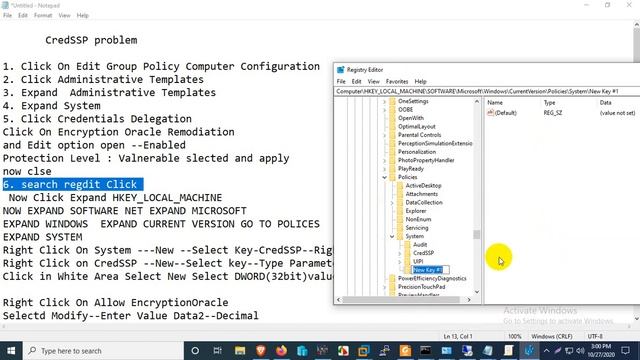Open File Explorer from the taskbar
The height and width of the screenshot is (360, 640).
point(240,351)
